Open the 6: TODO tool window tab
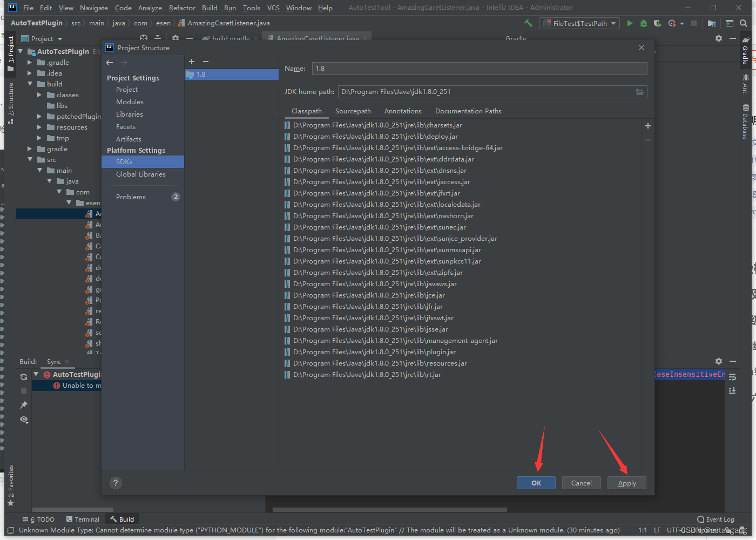The height and width of the screenshot is (540, 756). [x=38, y=519]
